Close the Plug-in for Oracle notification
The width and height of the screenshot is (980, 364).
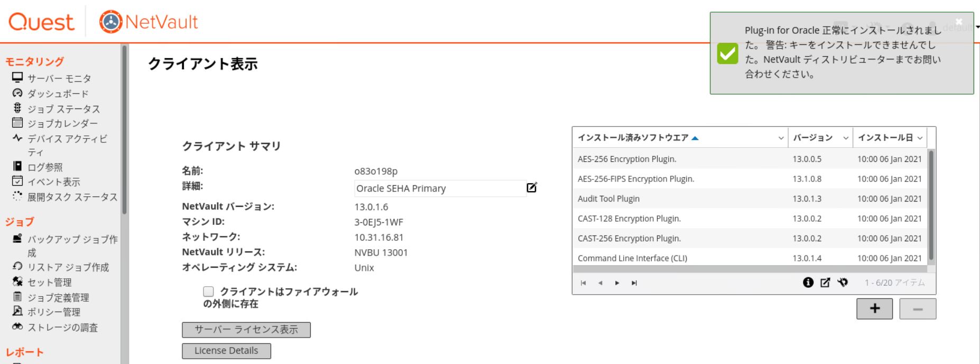(x=959, y=22)
